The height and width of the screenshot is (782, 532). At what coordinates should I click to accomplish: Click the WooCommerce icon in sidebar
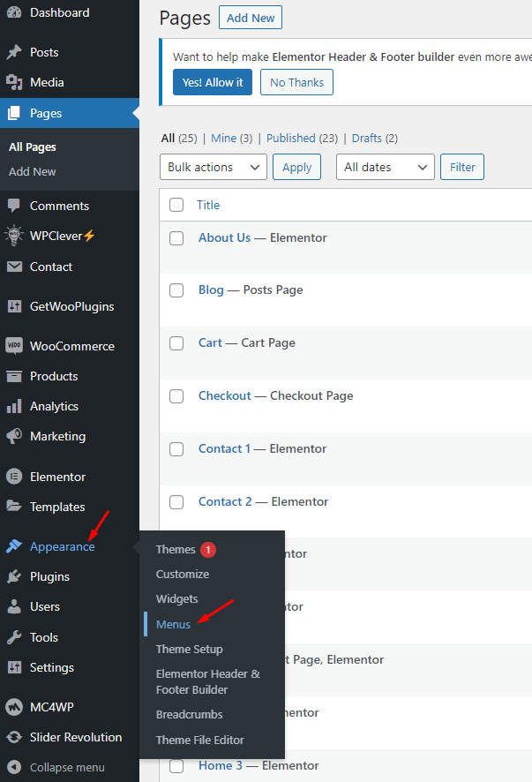(14, 346)
